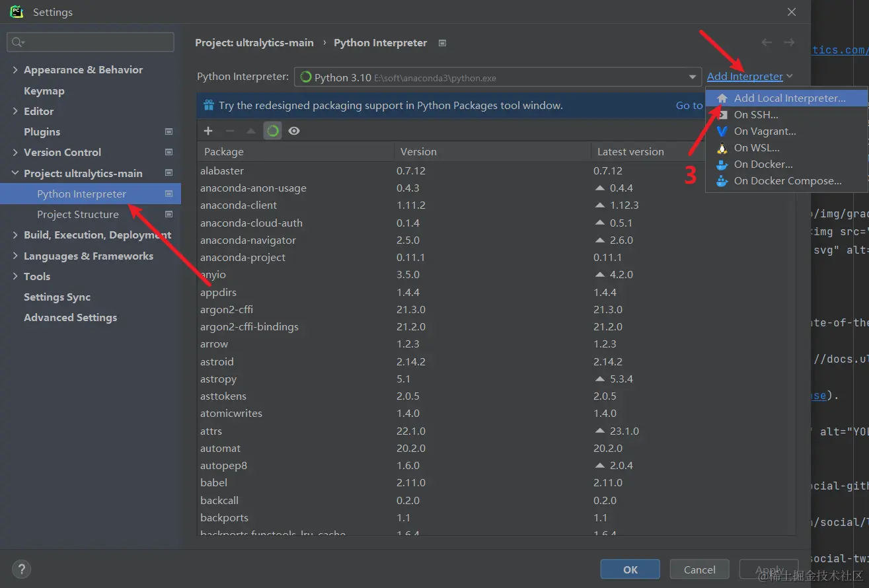Click the plus icon to install package

click(x=208, y=131)
